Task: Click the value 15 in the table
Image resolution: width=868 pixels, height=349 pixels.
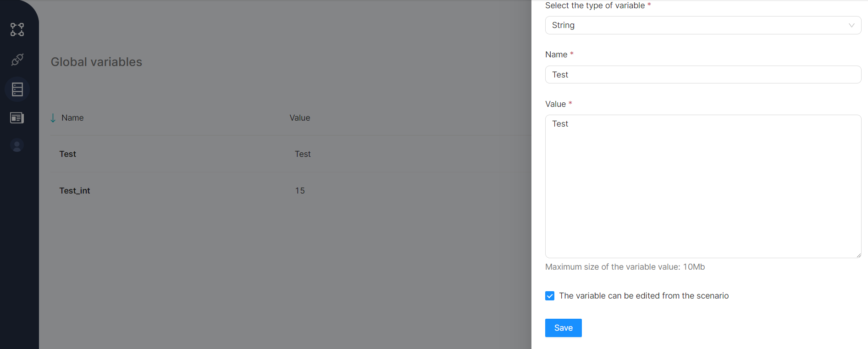Action: click(x=300, y=191)
